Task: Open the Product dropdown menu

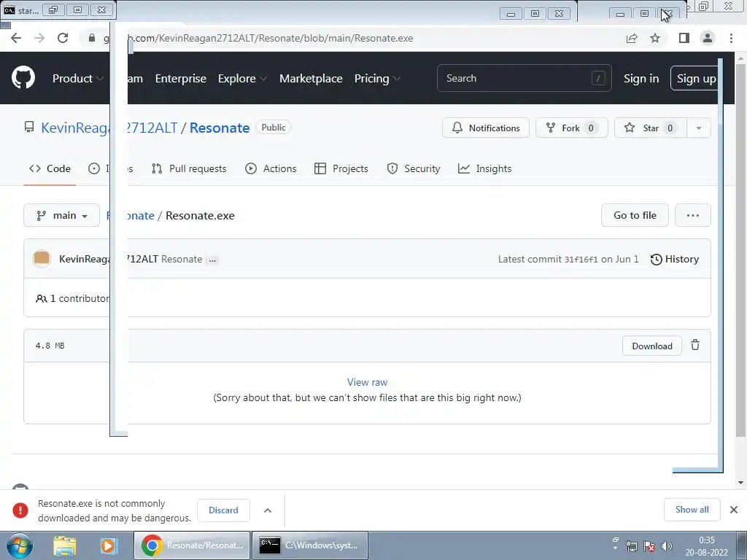Action: click(77, 79)
